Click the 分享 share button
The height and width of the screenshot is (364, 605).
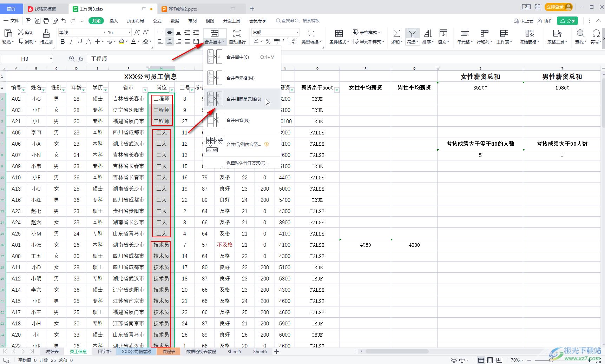(x=568, y=21)
